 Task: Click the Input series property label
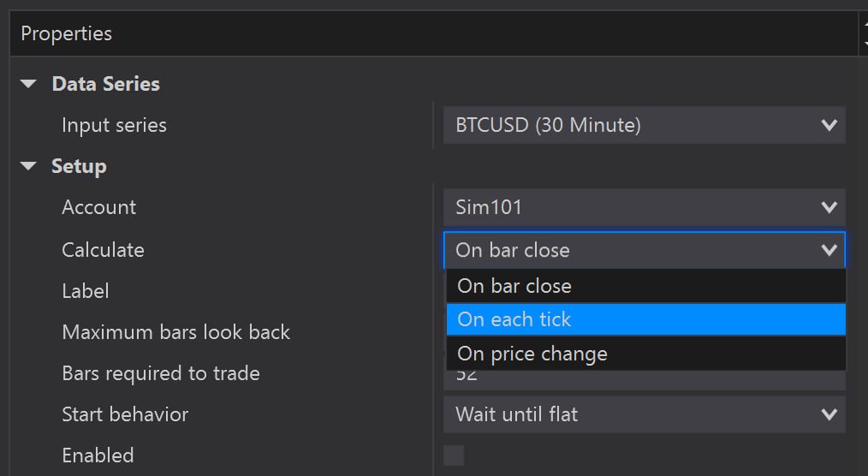114,125
